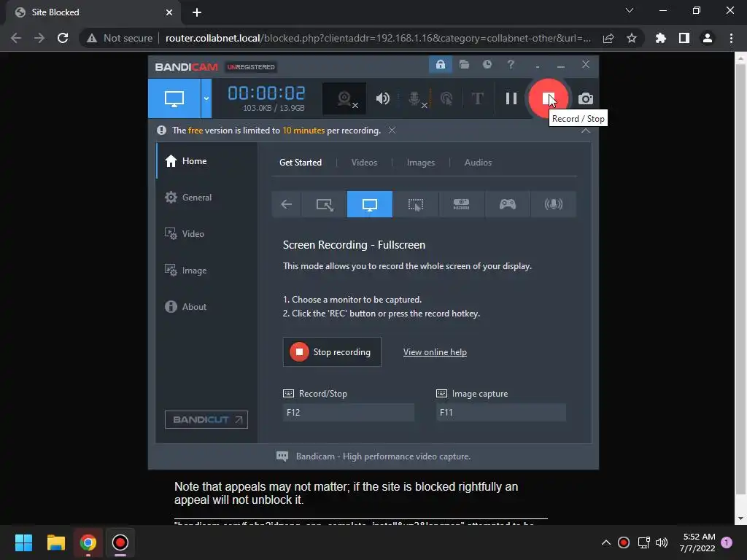
Task: Bookmark this page with star icon
Action: 632,38
